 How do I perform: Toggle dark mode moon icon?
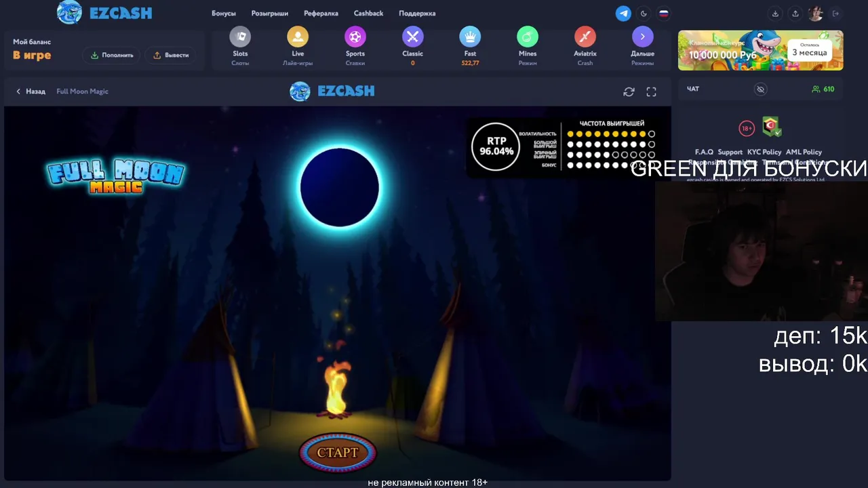tap(644, 14)
